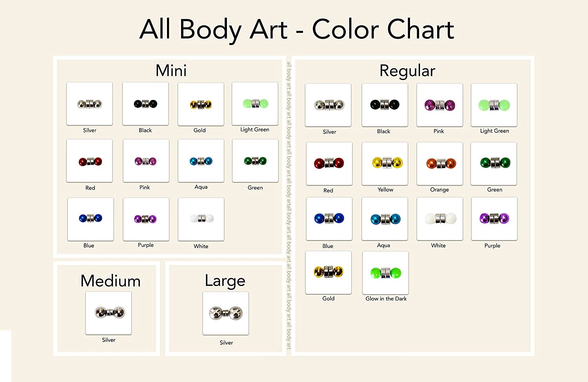588x382 pixels.
Task: Choose the Mini Aqua color swatch
Action: coord(201,161)
